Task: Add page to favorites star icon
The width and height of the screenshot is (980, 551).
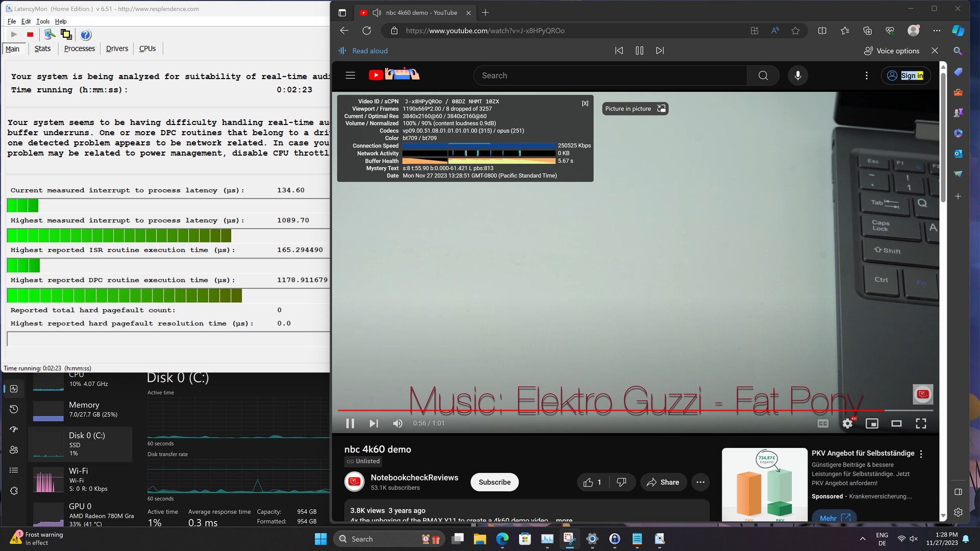Action: [x=795, y=31]
